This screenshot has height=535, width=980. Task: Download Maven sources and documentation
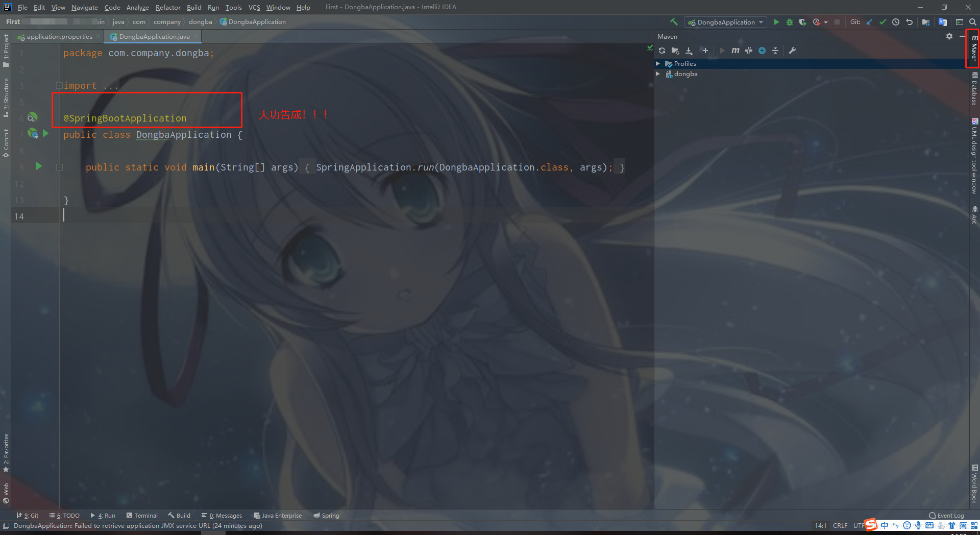pyautogui.click(x=689, y=51)
